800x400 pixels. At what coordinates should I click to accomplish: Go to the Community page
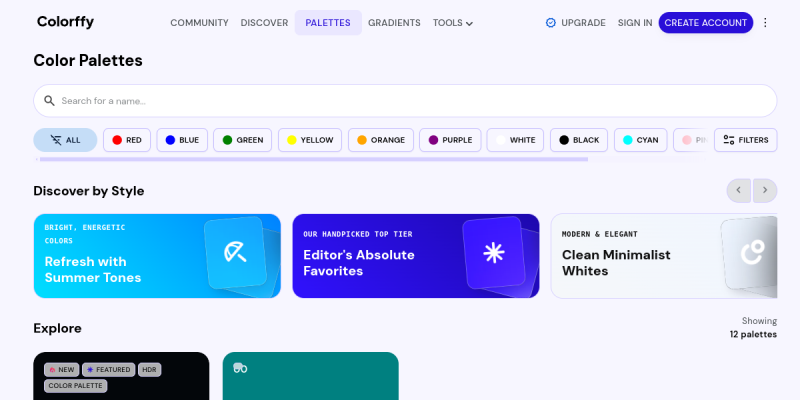pos(199,23)
